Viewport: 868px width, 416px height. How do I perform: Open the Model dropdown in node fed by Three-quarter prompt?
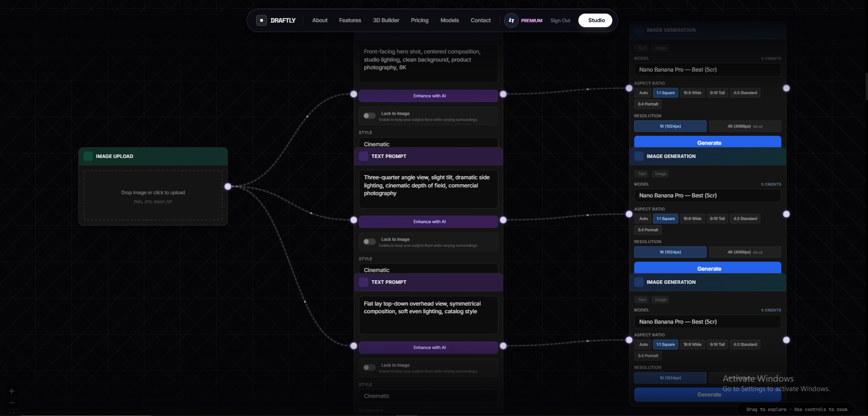(x=707, y=196)
